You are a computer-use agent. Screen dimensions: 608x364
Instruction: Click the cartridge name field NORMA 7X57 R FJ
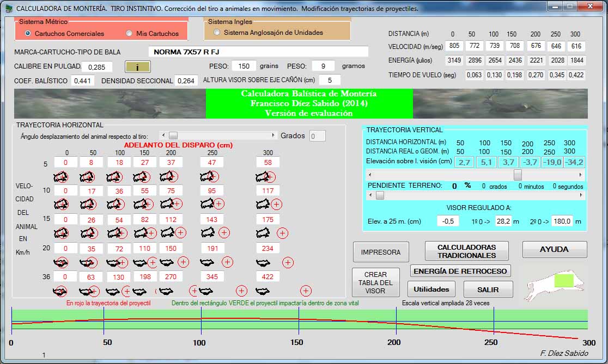(x=258, y=52)
